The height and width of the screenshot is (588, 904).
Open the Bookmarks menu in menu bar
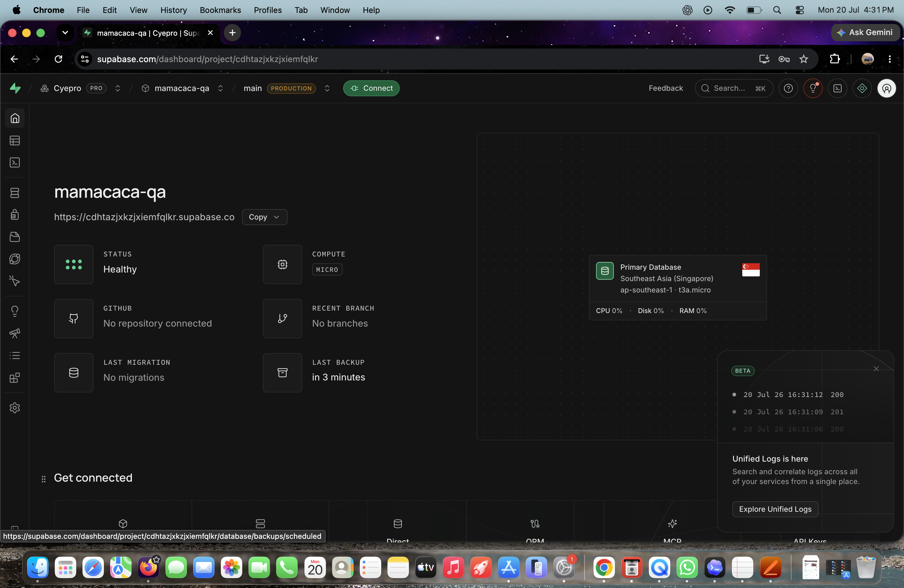point(220,10)
